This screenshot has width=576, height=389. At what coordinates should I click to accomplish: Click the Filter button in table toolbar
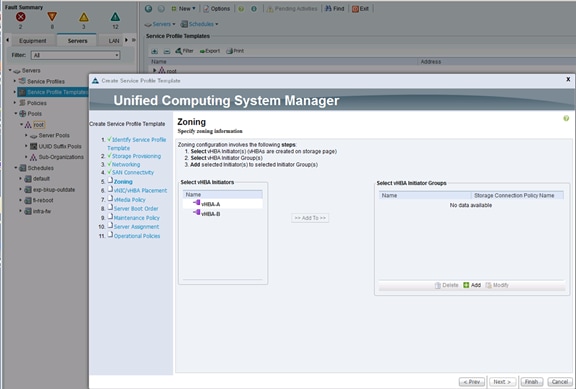(184, 51)
